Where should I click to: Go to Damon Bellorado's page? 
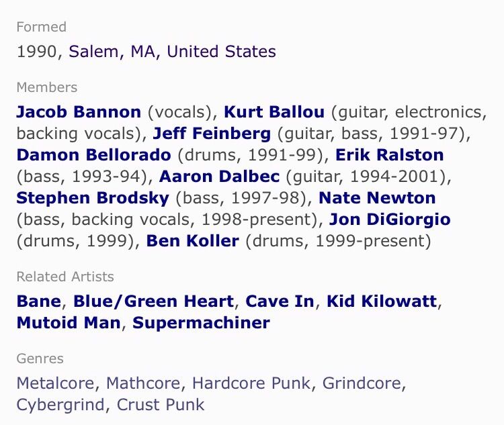pos(93,155)
